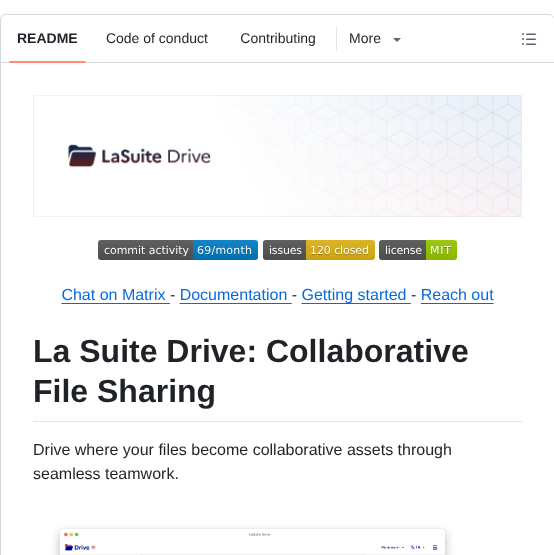Viewport: 554px width, 555px height.
Task: Open the commit activity 69/month badge
Action: coord(178,250)
